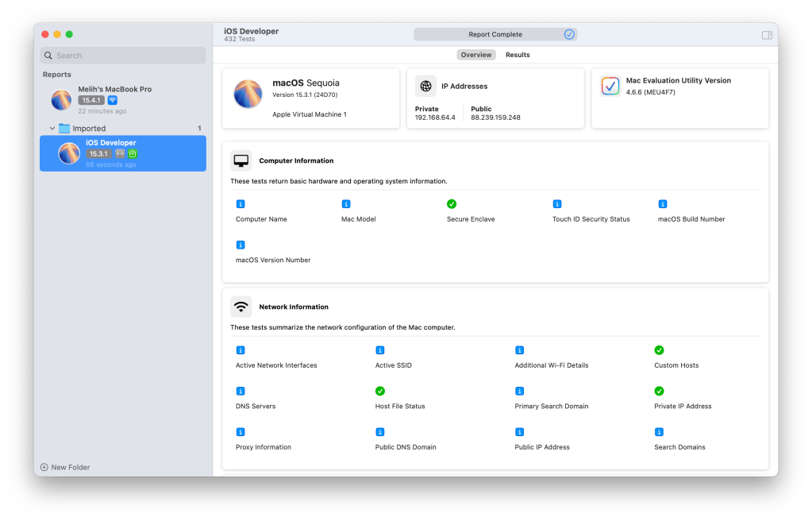812x521 pixels.
Task: Switch to the Results tab
Action: (518, 55)
